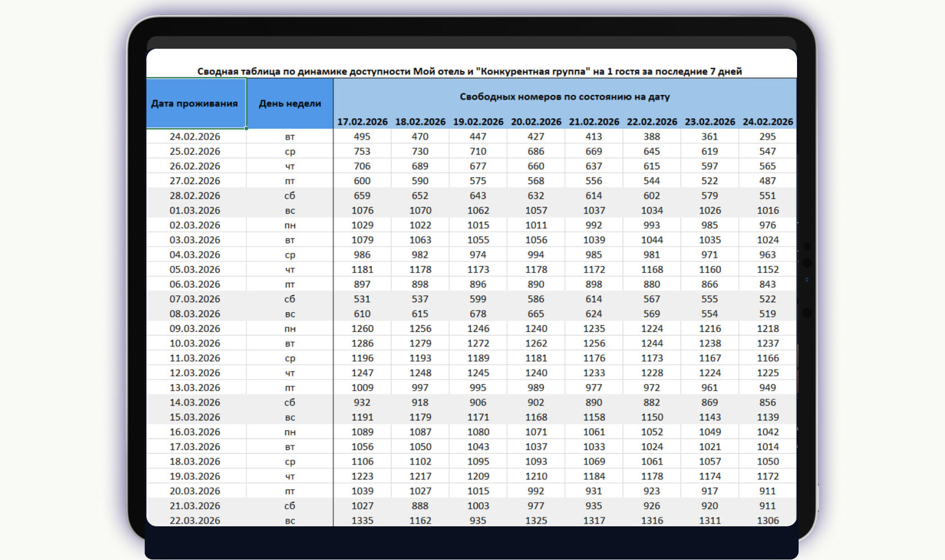Select the date cell 14.03.2026

195,403
